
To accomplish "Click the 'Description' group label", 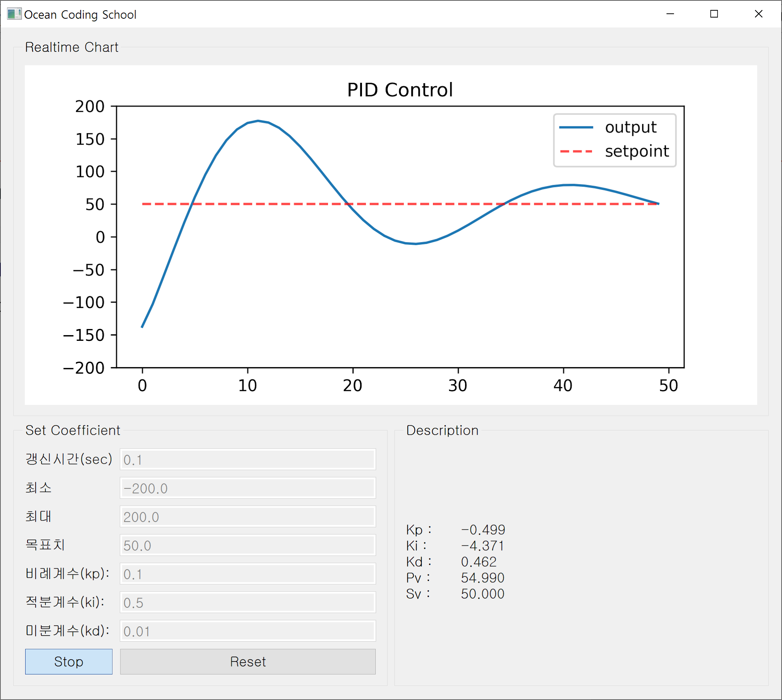I will [x=443, y=431].
